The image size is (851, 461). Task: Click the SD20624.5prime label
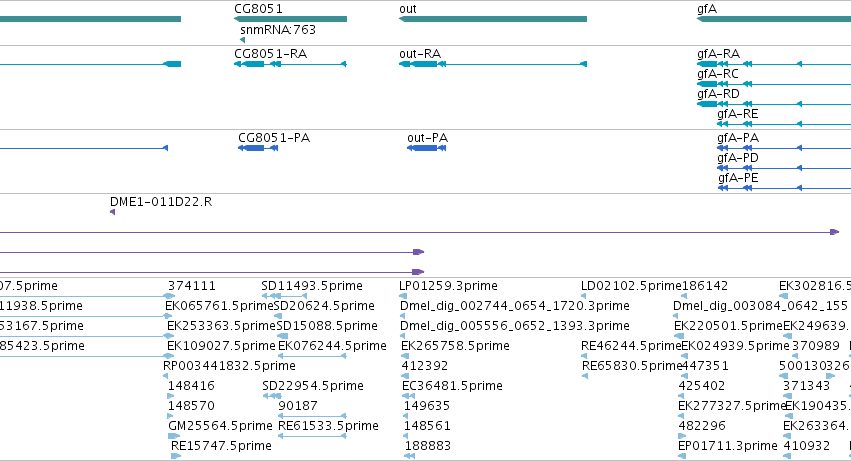[324, 306]
